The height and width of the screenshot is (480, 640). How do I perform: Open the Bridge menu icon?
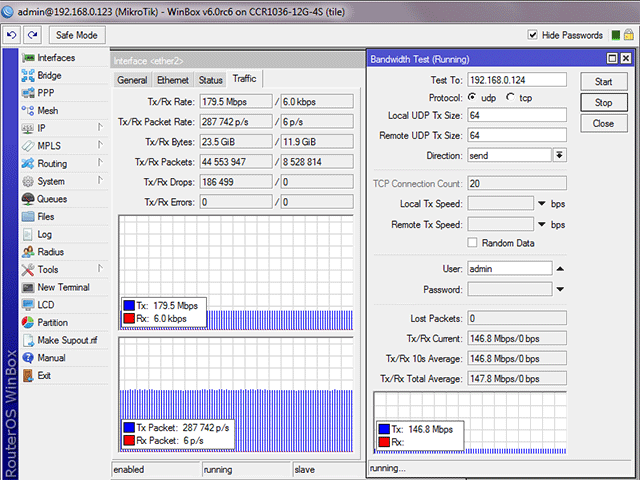28,76
